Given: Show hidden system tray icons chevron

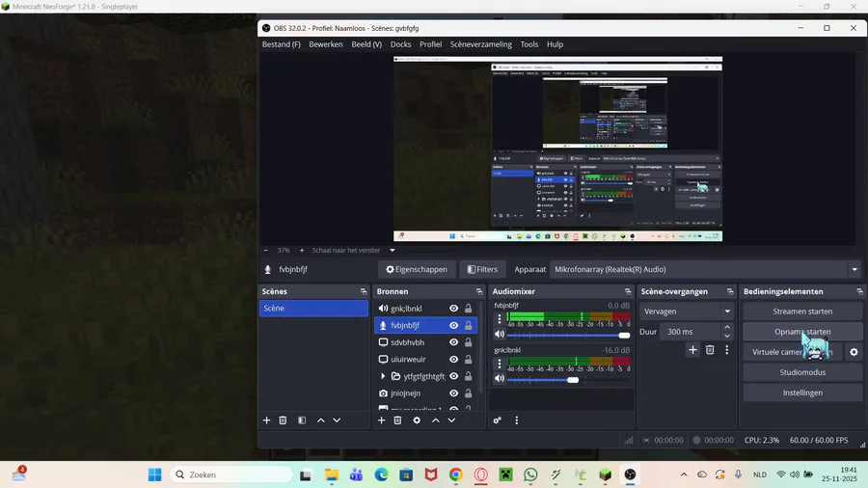Looking at the screenshot, I should click(x=684, y=474).
